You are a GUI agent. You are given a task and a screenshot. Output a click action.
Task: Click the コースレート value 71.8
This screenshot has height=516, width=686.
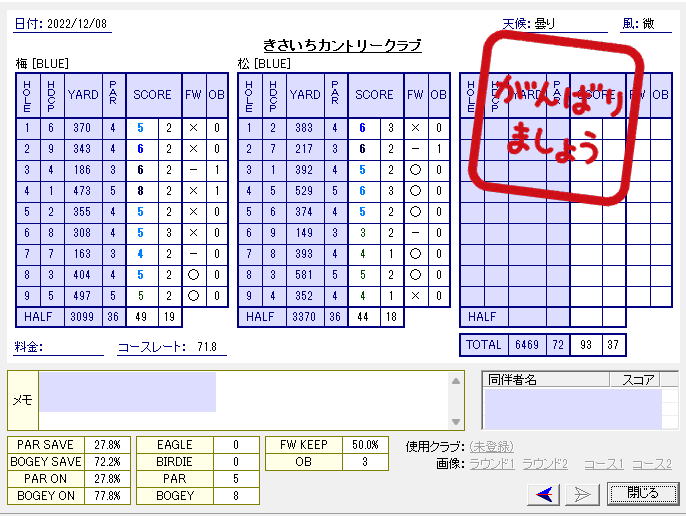207,347
